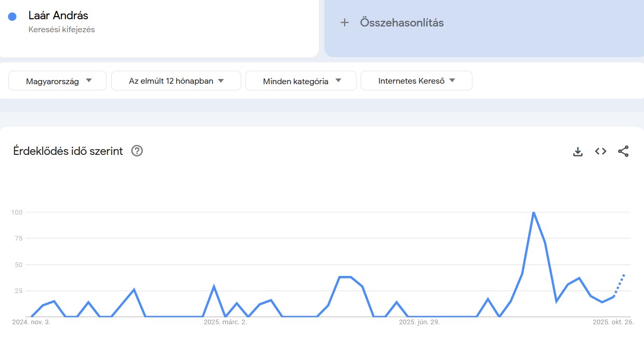Click the share icon
This screenshot has height=343, width=644.
point(623,151)
